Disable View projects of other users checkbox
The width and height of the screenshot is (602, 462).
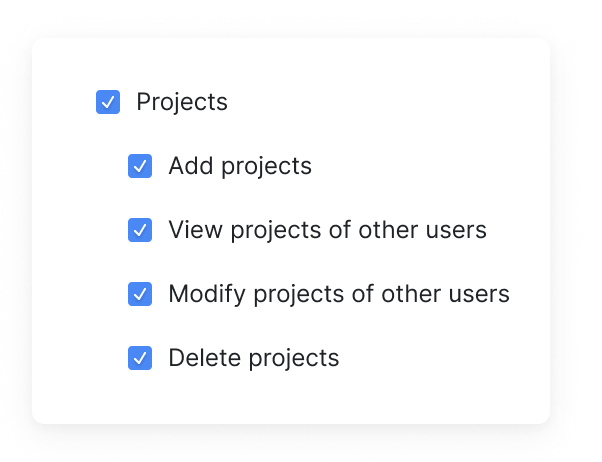click(140, 230)
